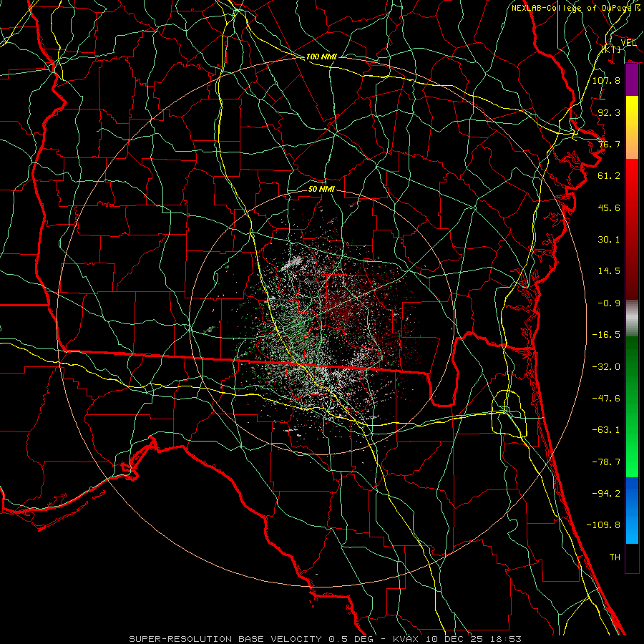Select the yellow-orange segment of the color bar
The width and height of the screenshot is (644, 644).
click(632, 127)
